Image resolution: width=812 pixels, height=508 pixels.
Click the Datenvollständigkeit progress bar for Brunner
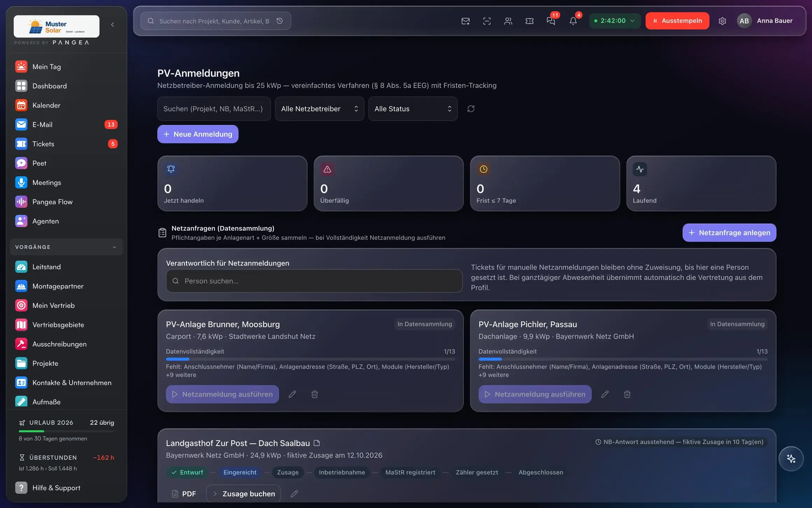(x=310, y=359)
